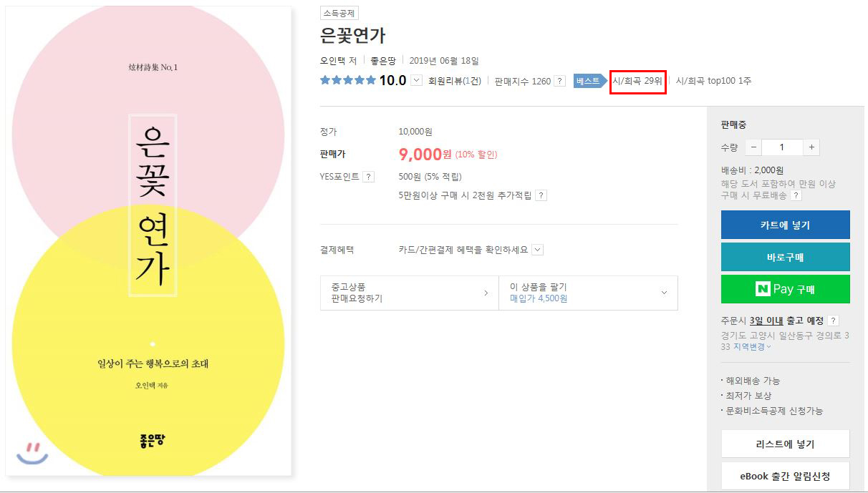
Task: Open 시/희곡 top100 1주 ranking link
Action: 713,81
